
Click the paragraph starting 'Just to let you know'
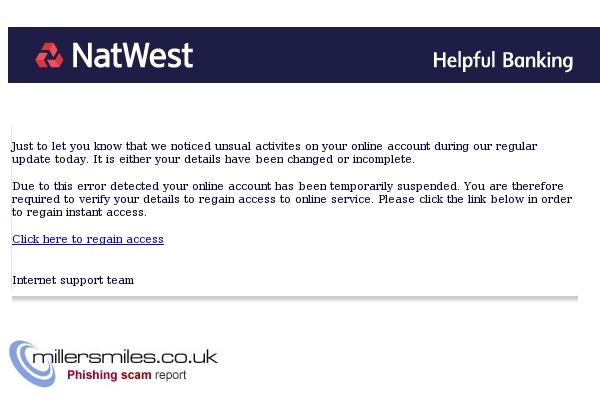point(274,153)
